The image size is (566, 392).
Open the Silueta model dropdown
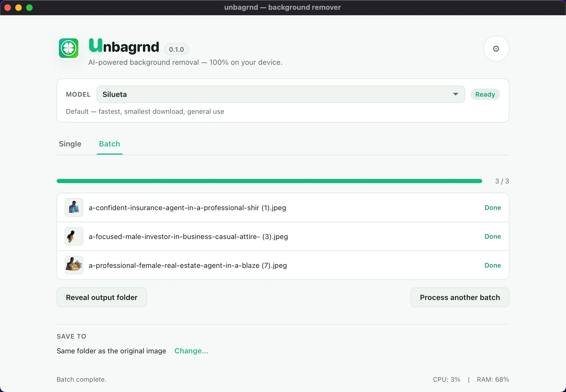click(281, 94)
